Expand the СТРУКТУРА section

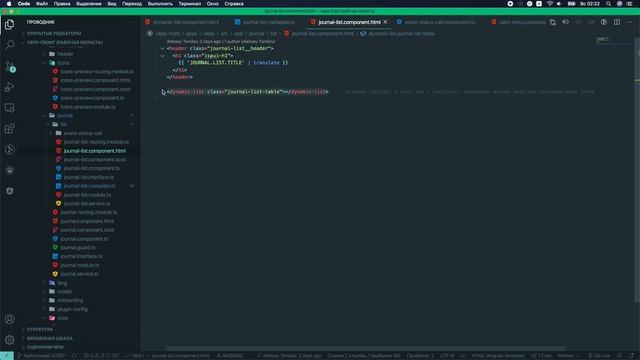point(40,329)
